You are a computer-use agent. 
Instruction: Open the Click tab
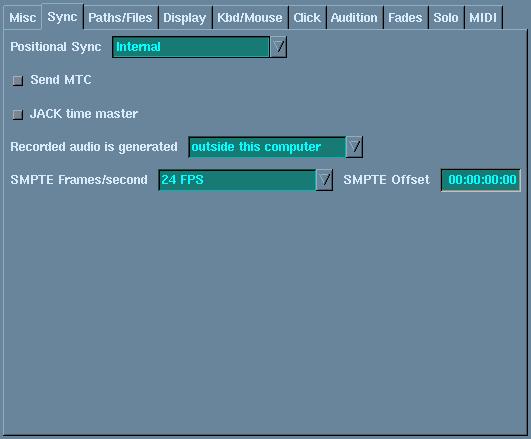[307, 18]
